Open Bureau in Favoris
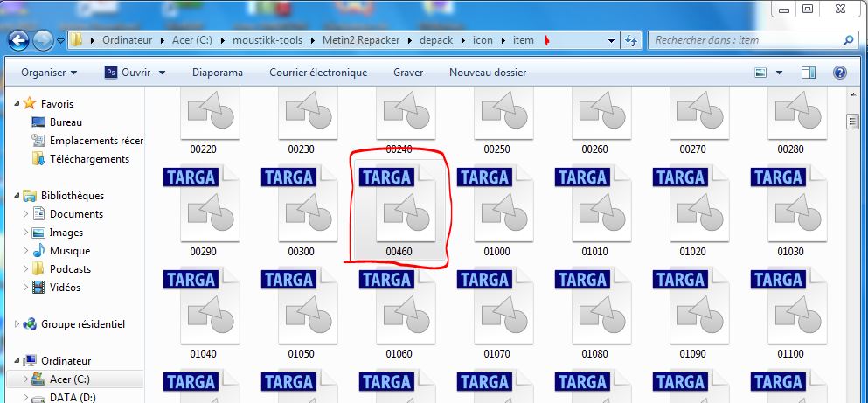The width and height of the screenshot is (868, 403). coord(66,122)
